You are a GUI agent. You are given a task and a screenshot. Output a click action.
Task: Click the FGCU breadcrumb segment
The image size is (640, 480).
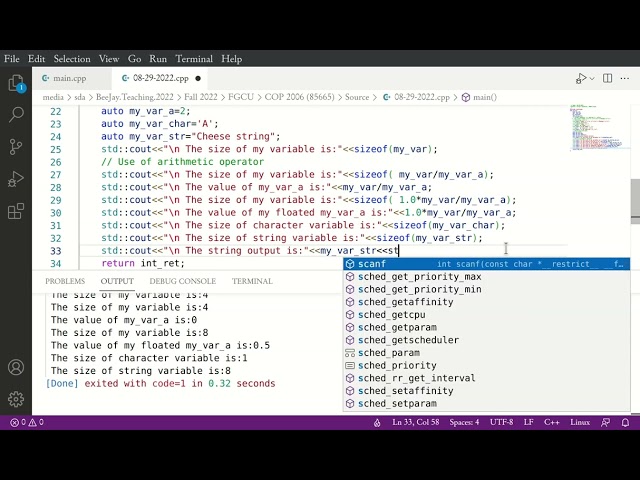click(x=241, y=97)
